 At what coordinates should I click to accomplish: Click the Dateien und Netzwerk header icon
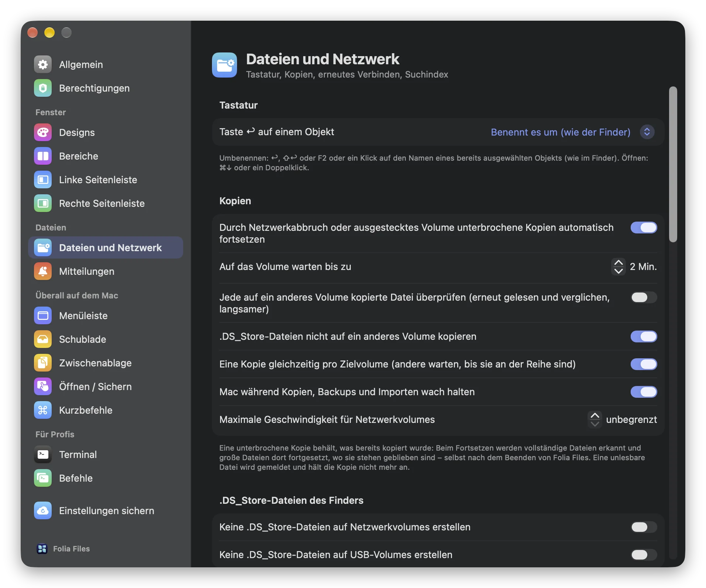point(225,65)
